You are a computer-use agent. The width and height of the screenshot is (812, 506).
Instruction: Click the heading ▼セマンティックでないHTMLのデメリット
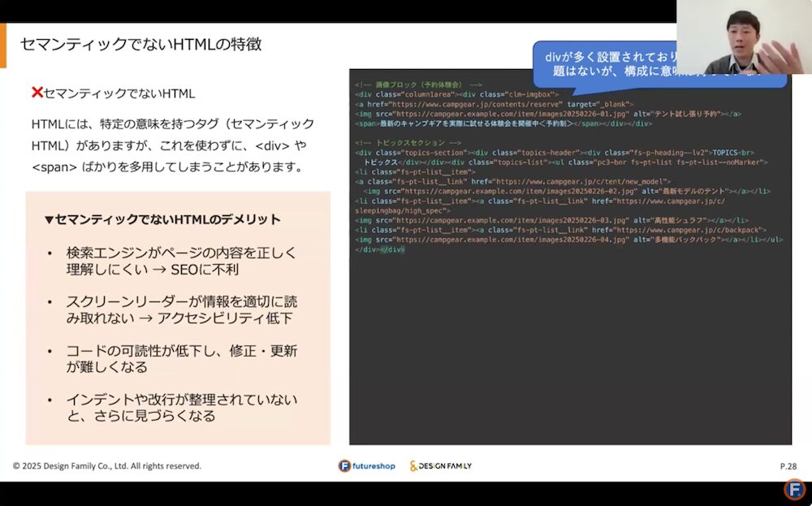pos(162,219)
